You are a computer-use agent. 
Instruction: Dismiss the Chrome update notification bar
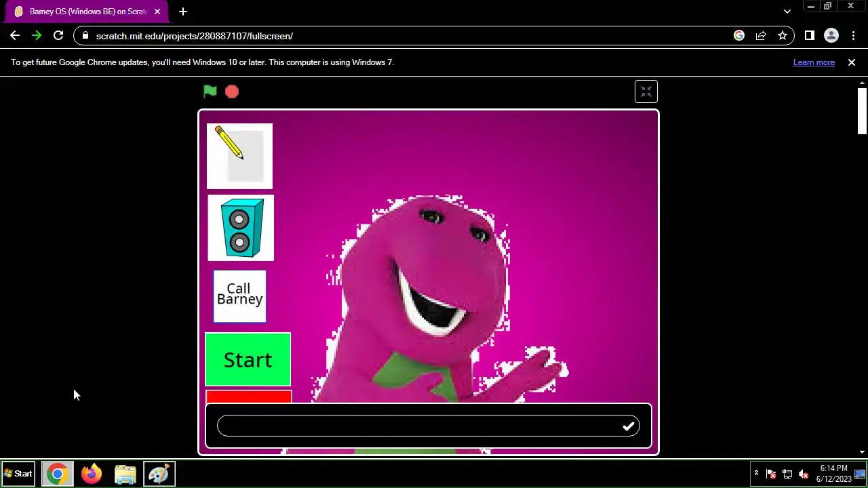852,62
